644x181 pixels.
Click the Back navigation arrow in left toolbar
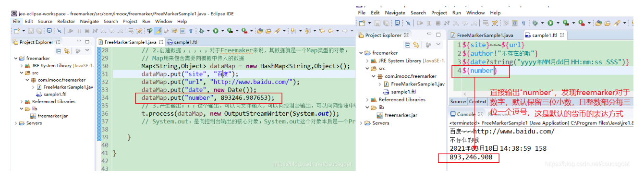tap(330, 31)
